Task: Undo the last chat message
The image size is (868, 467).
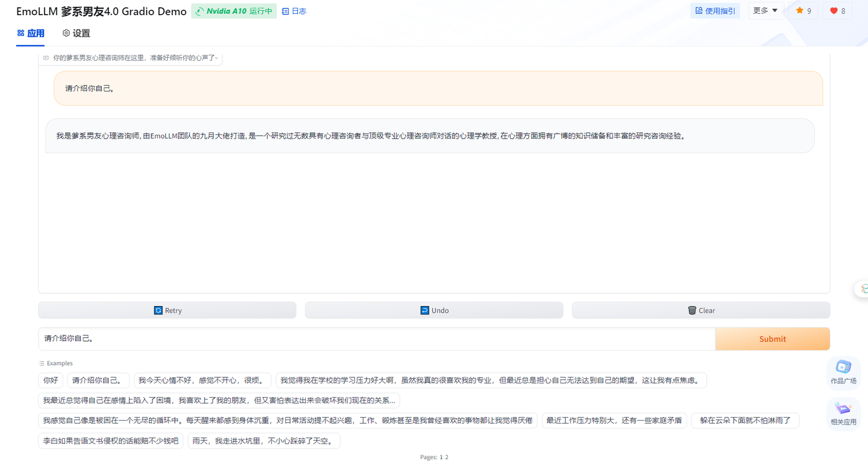Action: [x=434, y=310]
